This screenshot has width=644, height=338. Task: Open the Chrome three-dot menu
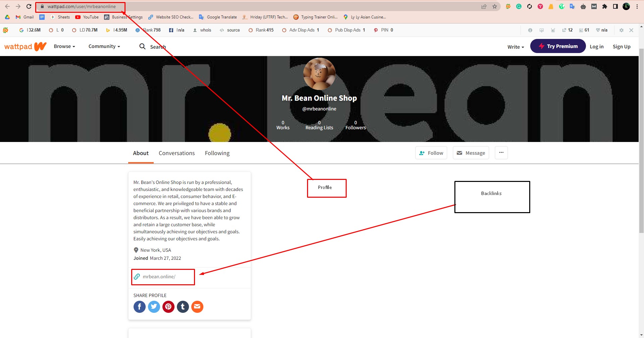pos(637,6)
